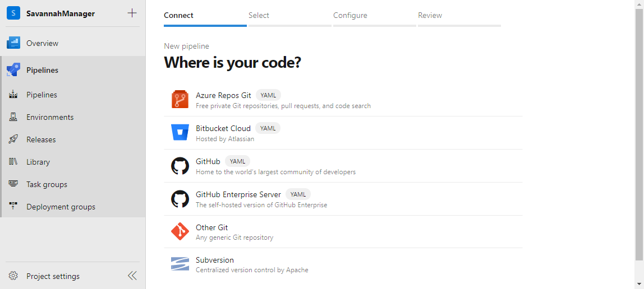Click 'New pipeline' caption text

(x=186, y=46)
